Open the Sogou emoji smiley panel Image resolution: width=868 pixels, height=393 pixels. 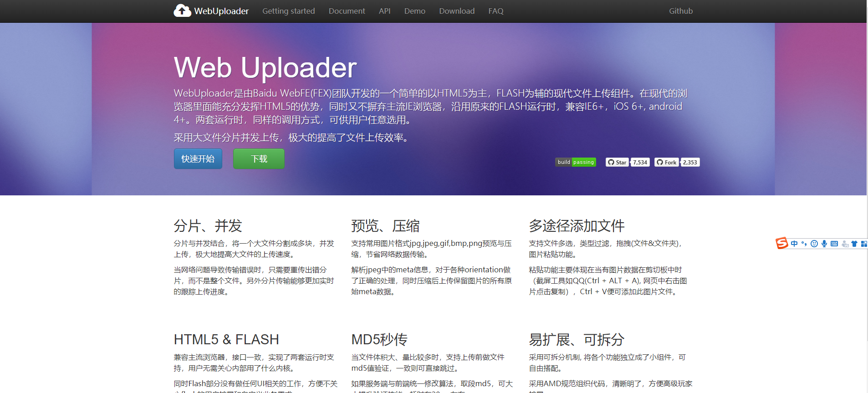(814, 244)
